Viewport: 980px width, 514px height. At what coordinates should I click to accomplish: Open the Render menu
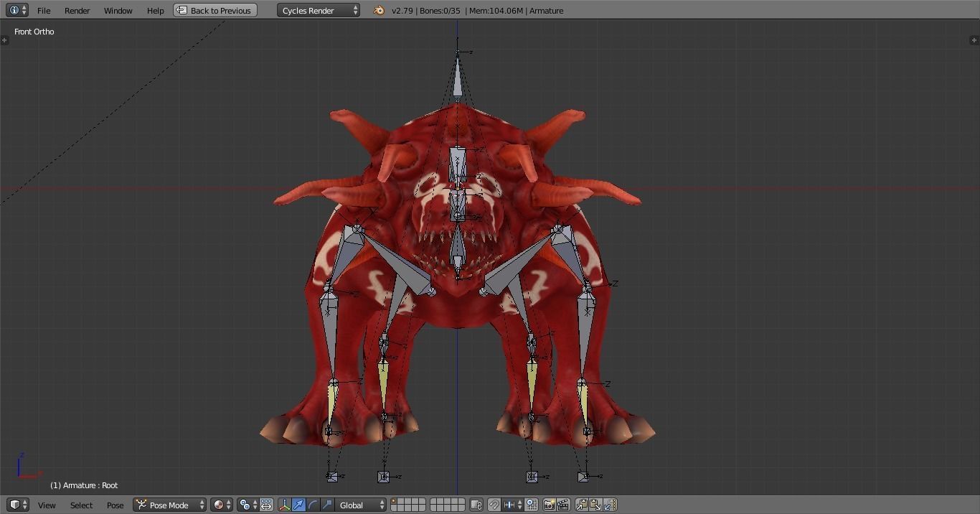(77, 11)
